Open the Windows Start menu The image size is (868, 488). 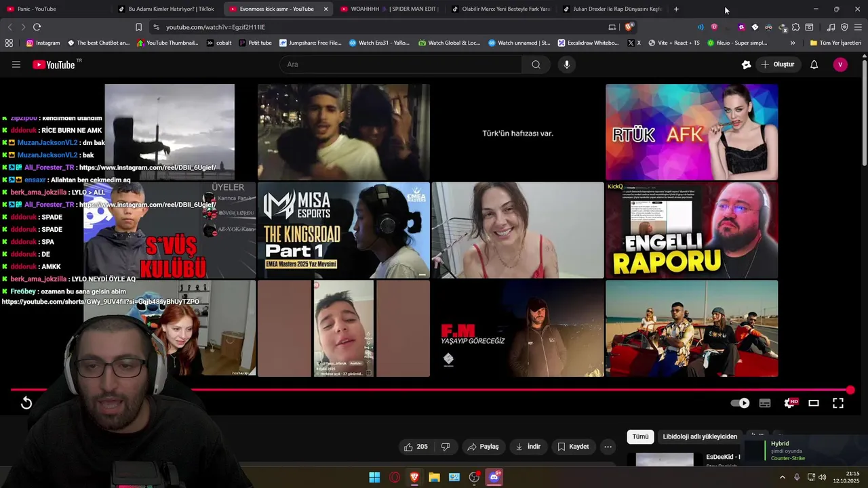(374, 477)
